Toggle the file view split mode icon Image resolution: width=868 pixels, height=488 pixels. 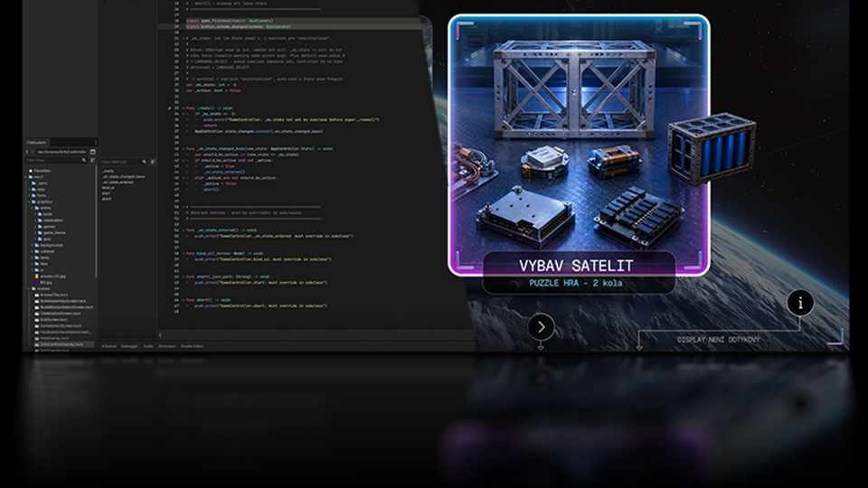coord(93,152)
